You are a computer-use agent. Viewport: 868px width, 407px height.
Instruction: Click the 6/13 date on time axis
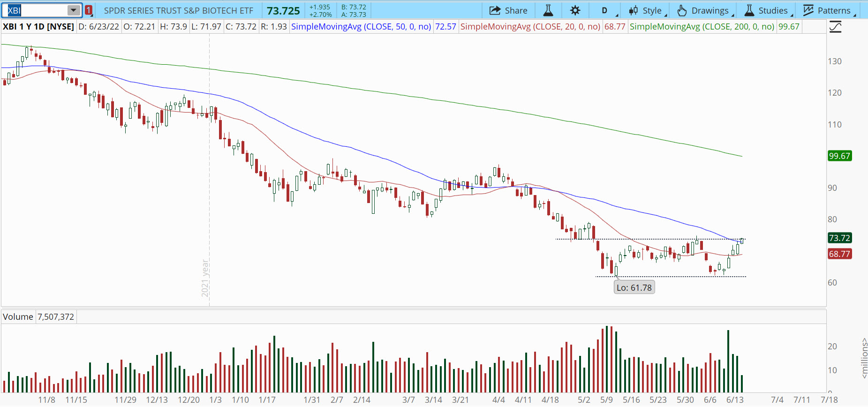coord(735,400)
